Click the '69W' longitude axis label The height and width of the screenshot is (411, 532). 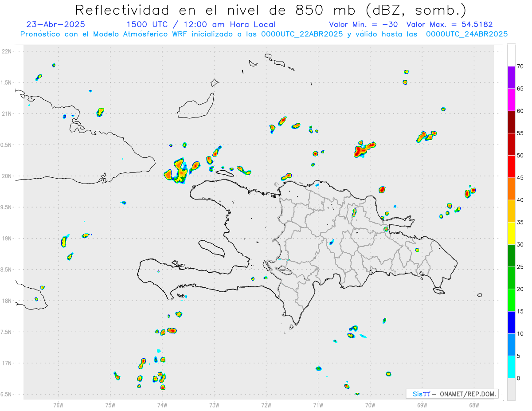(422, 404)
